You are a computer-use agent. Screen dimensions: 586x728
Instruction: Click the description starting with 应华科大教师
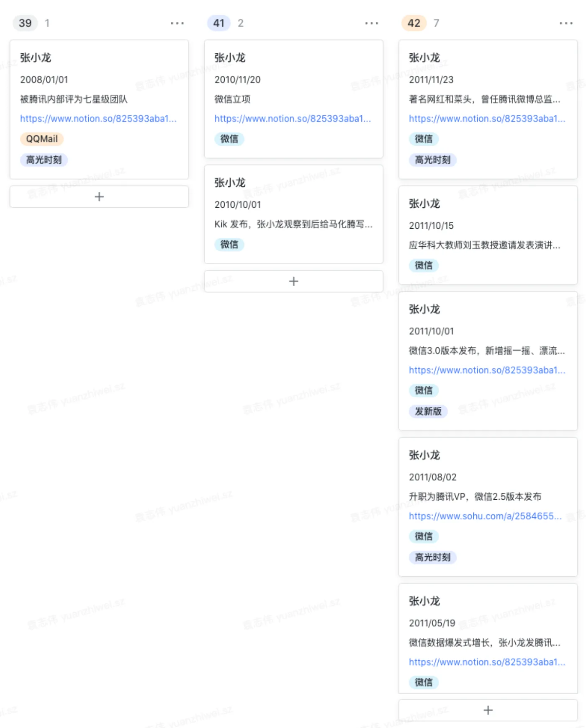point(485,245)
